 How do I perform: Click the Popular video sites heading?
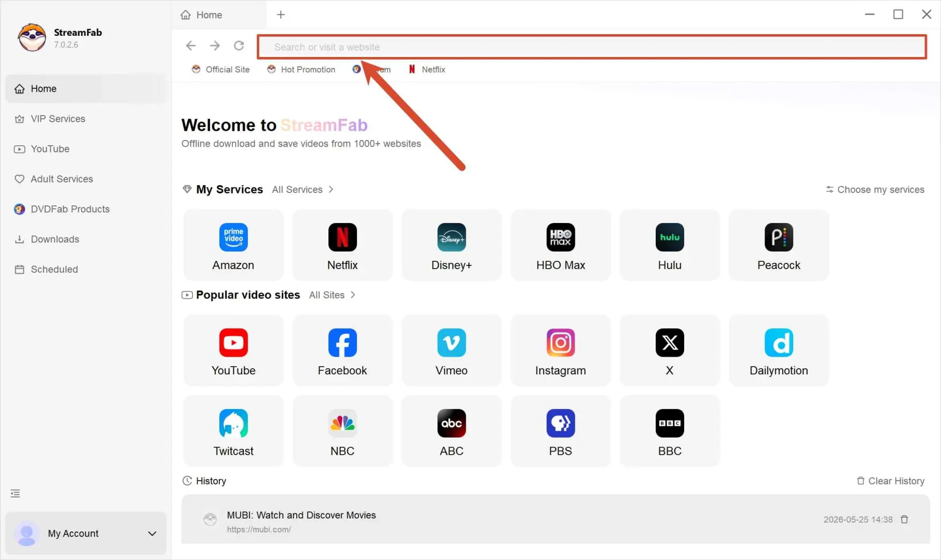coord(248,295)
